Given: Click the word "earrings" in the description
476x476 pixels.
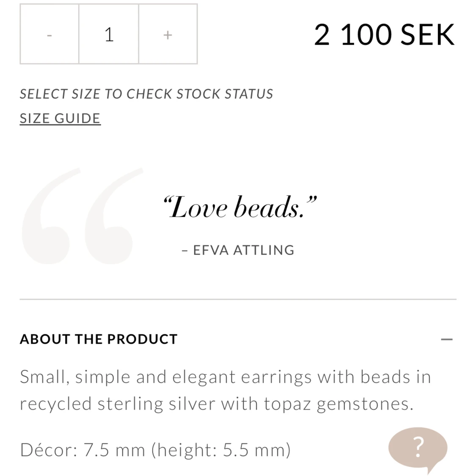Looking at the screenshot, I should coord(276,377).
